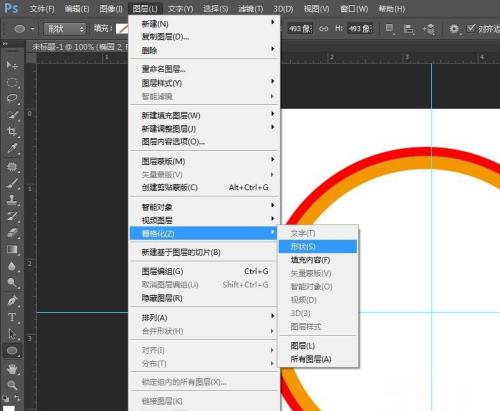Select the Eyedropper tool
The width and height of the screenshot is (500, 411).
[12, 148]
